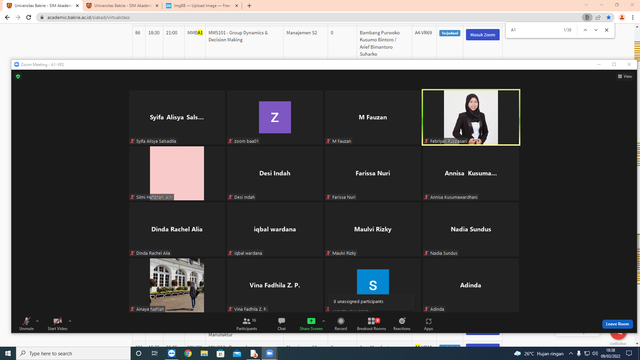
Task: Click the Desi Indah participant tile
Action: 275,173
